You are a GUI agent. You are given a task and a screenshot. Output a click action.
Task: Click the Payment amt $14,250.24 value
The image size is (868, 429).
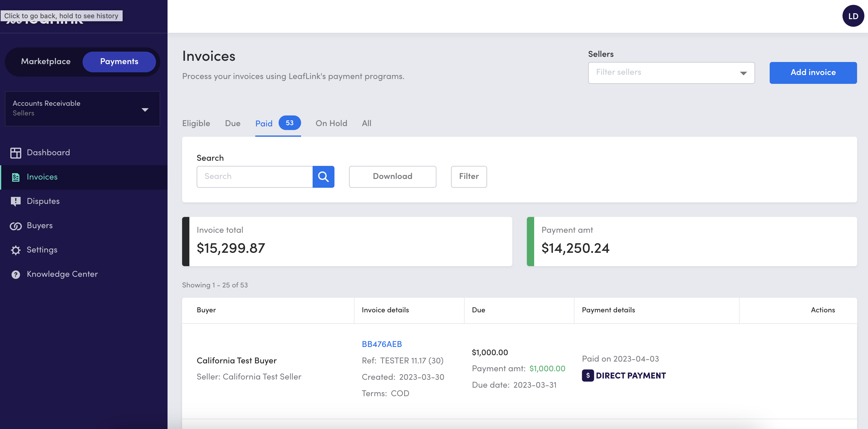575,248
